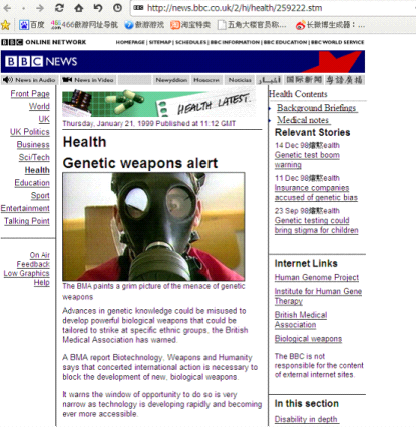Click the browser back arrow
The image size is (416, 427).
pyautogui.click(x=7, y=8)
